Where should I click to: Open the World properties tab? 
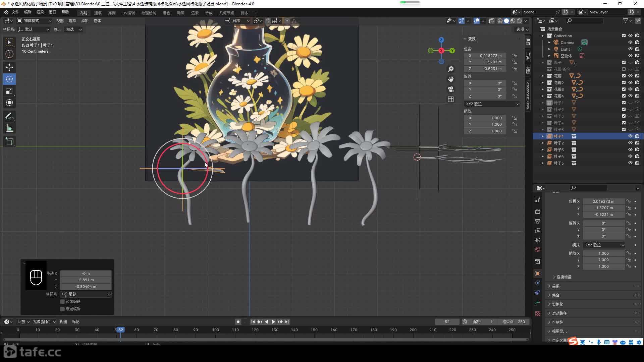[538, 249]
